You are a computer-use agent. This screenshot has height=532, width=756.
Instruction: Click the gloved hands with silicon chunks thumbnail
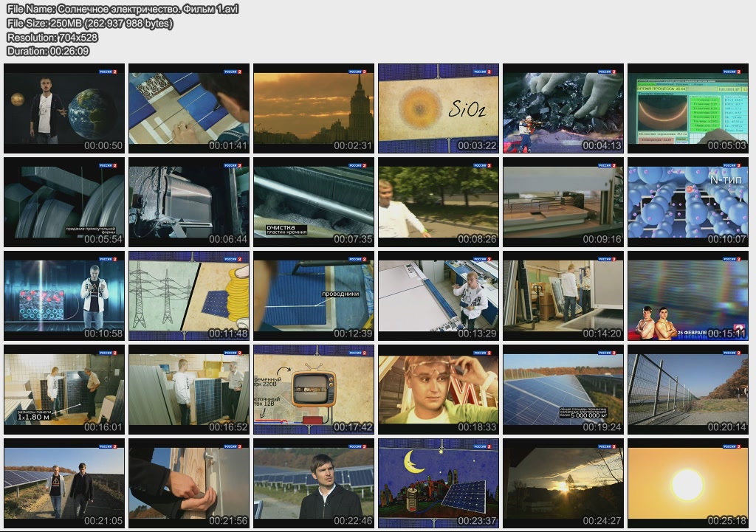click(563, 108)
